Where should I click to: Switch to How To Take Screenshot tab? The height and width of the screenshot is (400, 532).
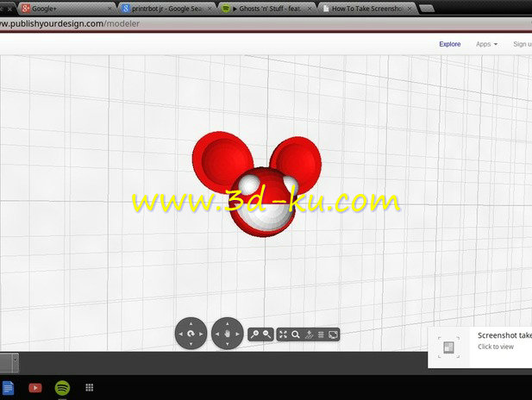coord(366,9)
